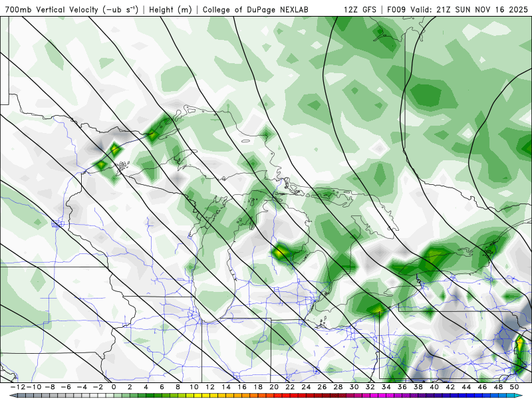
Task: Click the '46' colorbar scale label
Action: click(x=483, y=387)
